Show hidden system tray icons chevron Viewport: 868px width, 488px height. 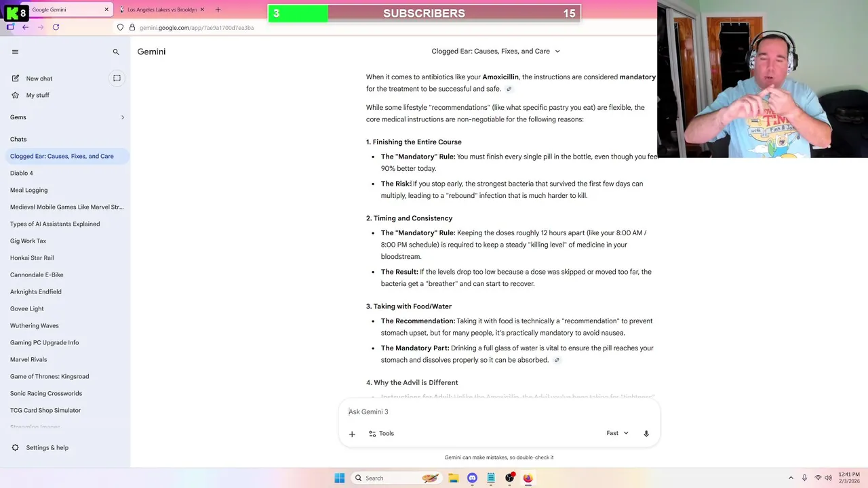pyautogui.click(x=791, y=478)
